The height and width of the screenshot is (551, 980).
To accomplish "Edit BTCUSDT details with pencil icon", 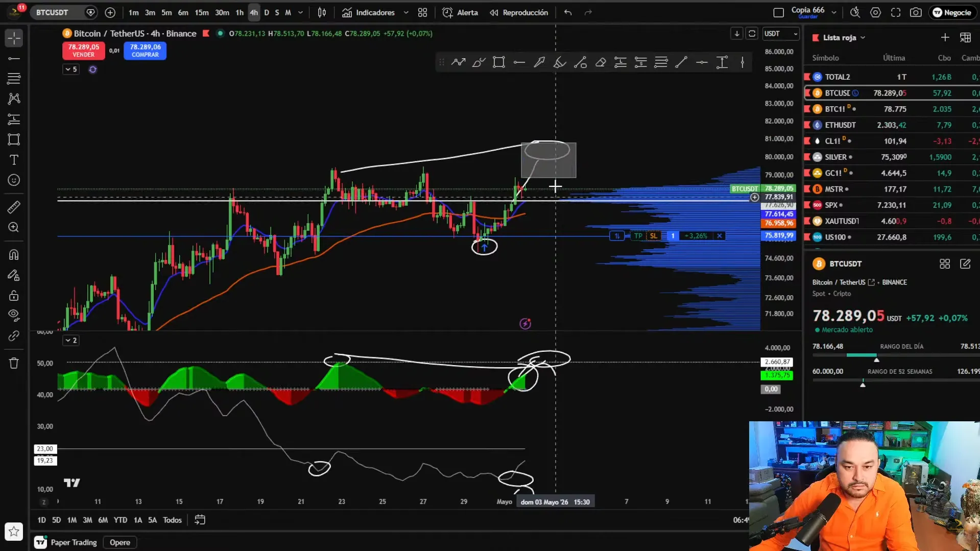I will coord(965,264).
